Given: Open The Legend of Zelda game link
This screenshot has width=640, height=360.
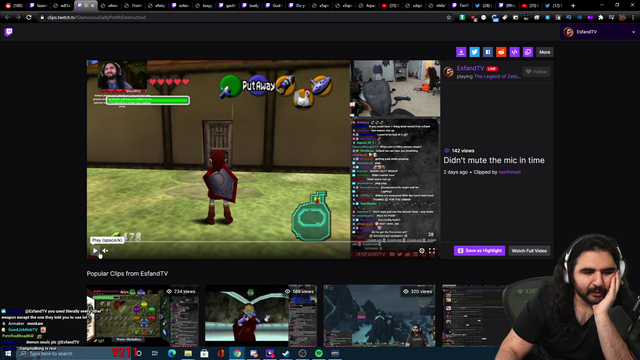Looking at the screenshot, I should click(497, 76).
